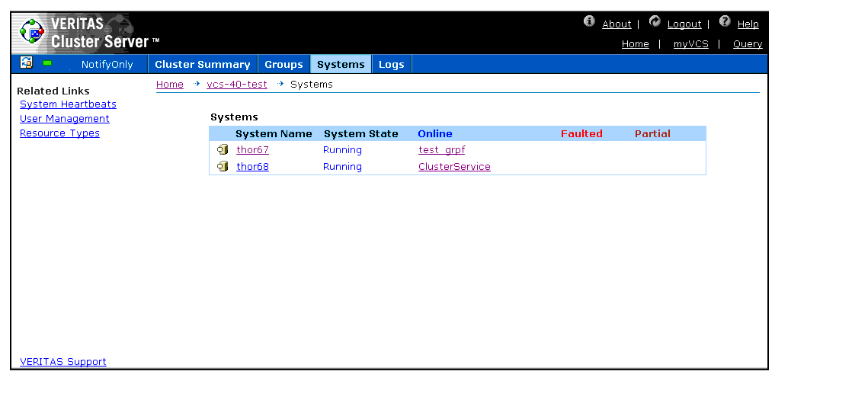
Task: Click the vcs-40-test breadcrumb link
Action: click(237, 85)
